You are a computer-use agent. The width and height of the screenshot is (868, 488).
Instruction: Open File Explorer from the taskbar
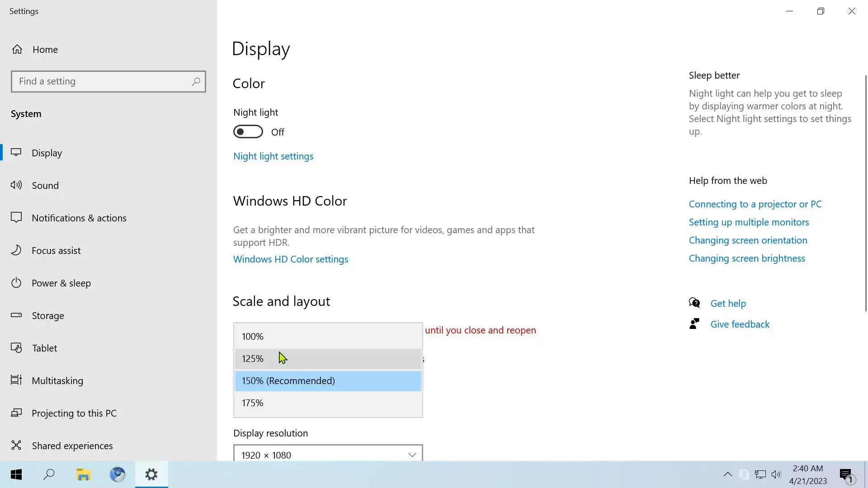(83, 474)
